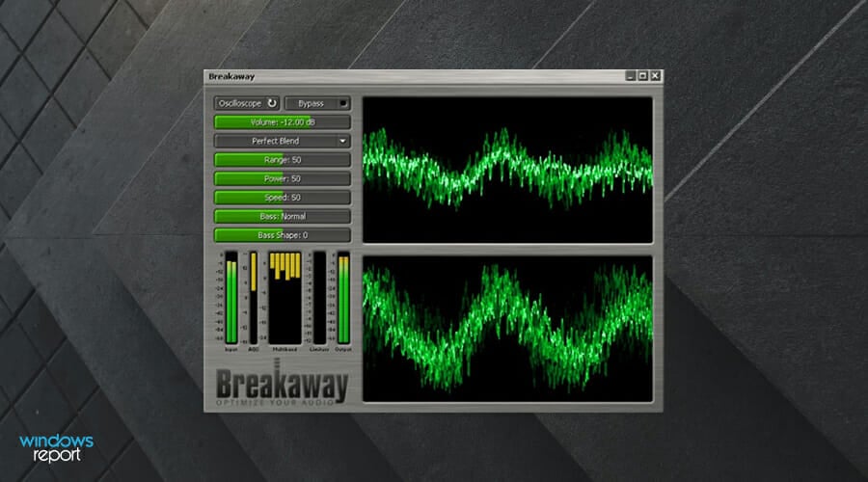This screenshot has width=868, height=482.
Task: Click the Output level meter
Action: pyautogui.click(x=342, y=297)
